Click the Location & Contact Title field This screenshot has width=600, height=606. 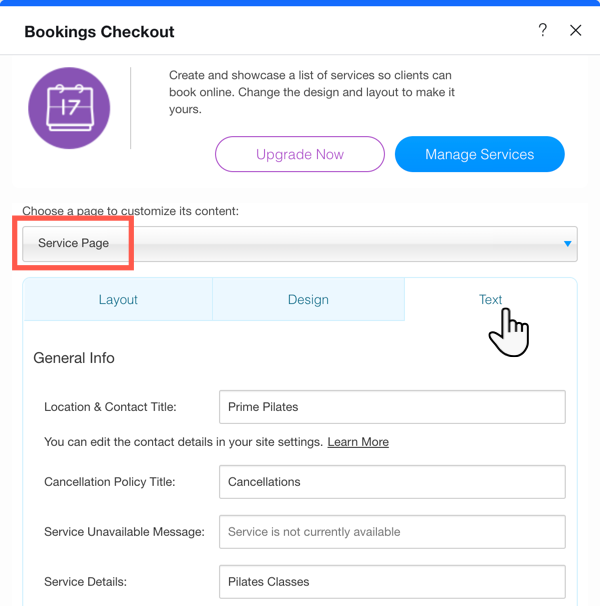point(392,407)
